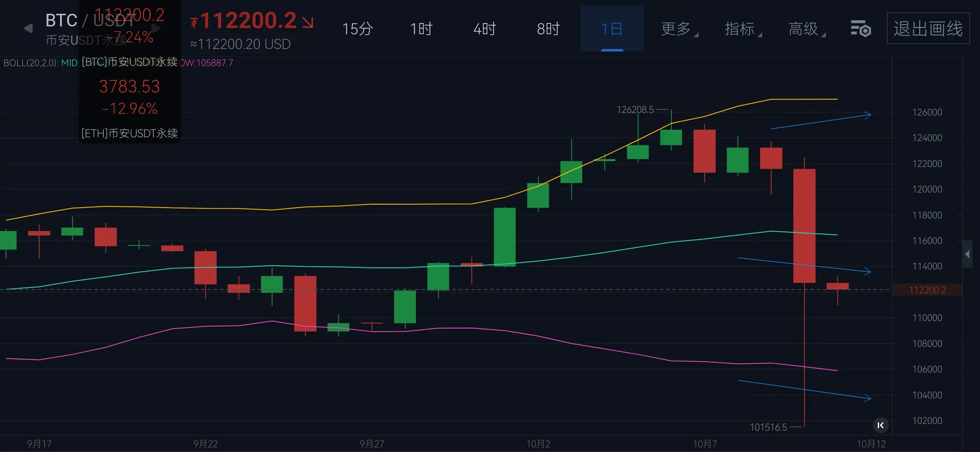The image size is (980, 452).
Task: Select the 1日 daily timeframe
Action: pos(612,29)
